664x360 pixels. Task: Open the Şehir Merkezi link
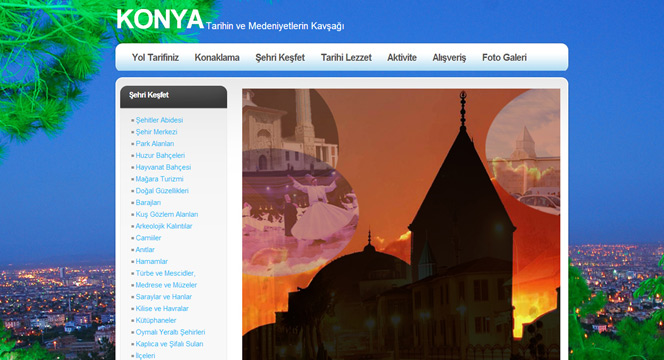(156, 132)
